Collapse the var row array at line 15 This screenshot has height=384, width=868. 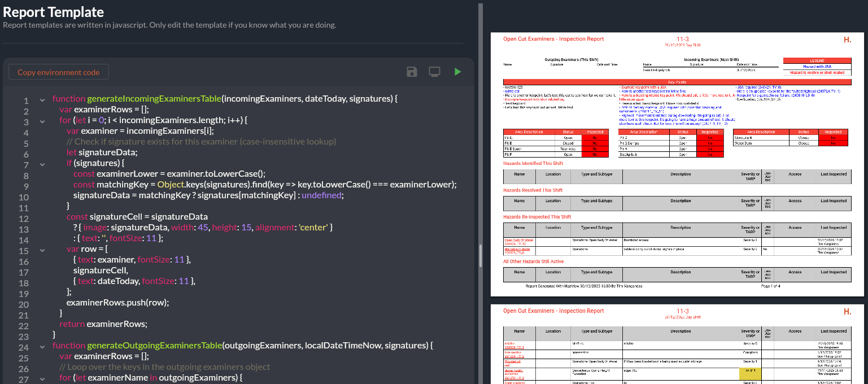tap(42, 251)
